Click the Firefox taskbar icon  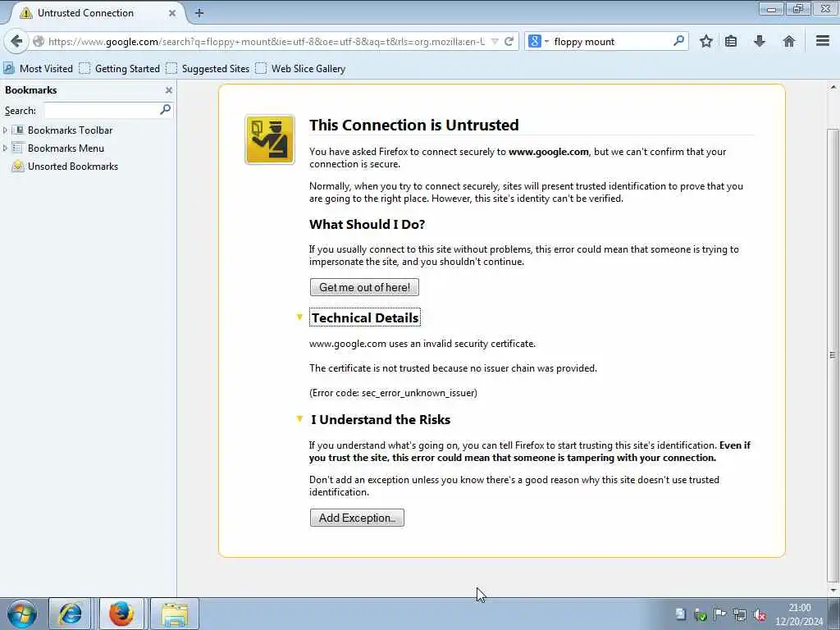coord(121,614)
